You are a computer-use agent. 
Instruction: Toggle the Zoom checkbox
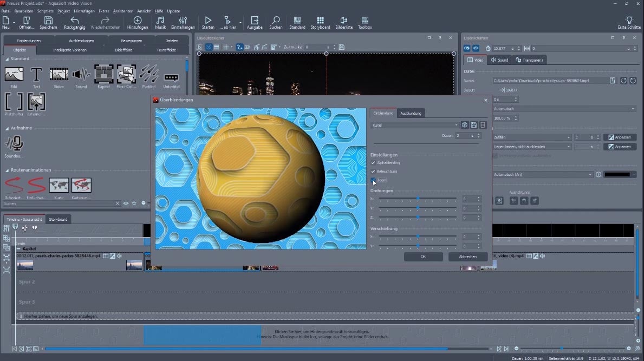(x=373, y=180)
